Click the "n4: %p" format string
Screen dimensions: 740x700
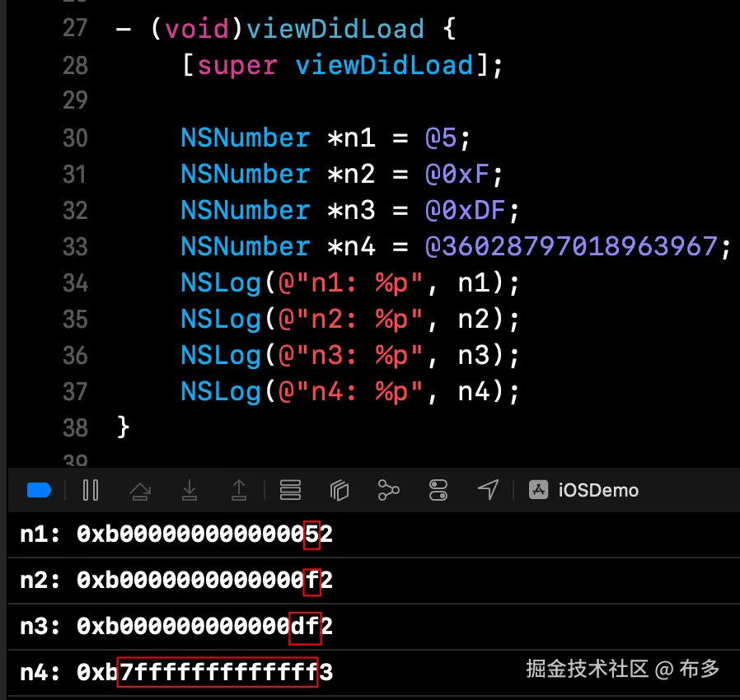350,392
